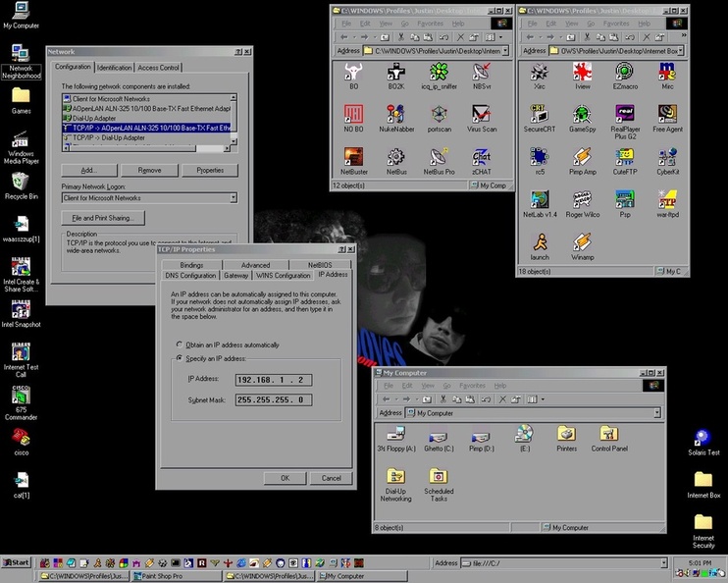This screenshot has width=728, height=583.
Task: Switch to the Identification tab
Action: coord(114,68)
